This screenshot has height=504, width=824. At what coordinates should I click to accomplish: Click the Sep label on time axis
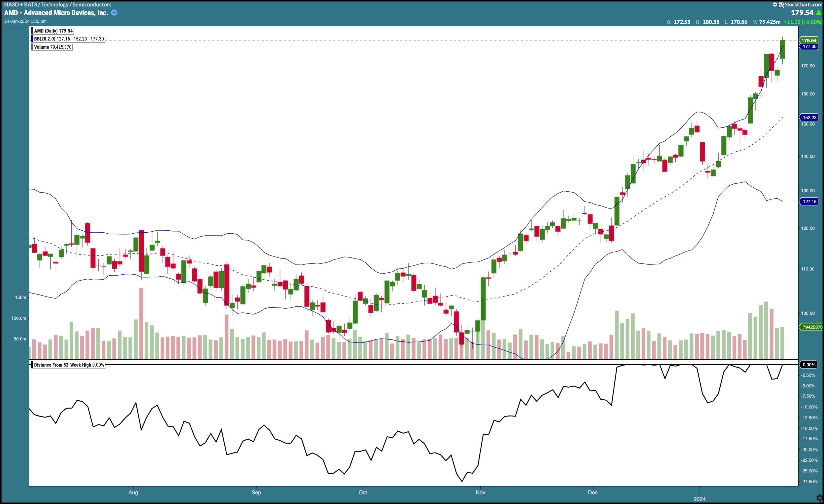(x=256, y=492)
